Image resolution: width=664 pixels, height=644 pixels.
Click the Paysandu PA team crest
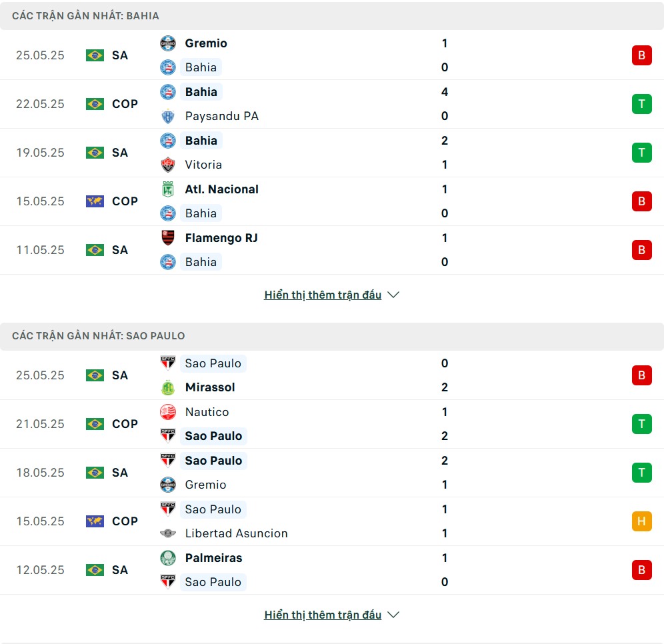point(168,116)
